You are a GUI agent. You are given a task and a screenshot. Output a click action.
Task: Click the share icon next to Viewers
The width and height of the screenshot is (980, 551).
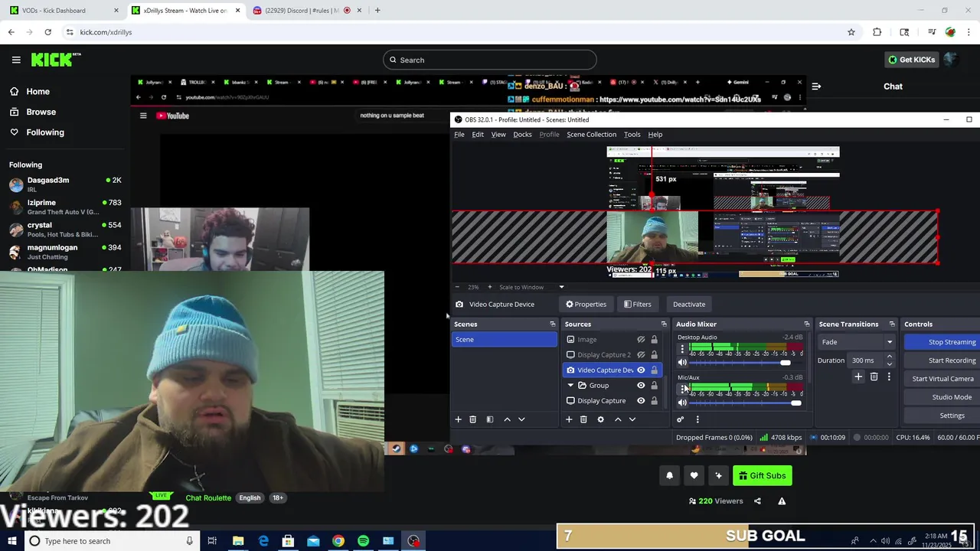(757, 501)
